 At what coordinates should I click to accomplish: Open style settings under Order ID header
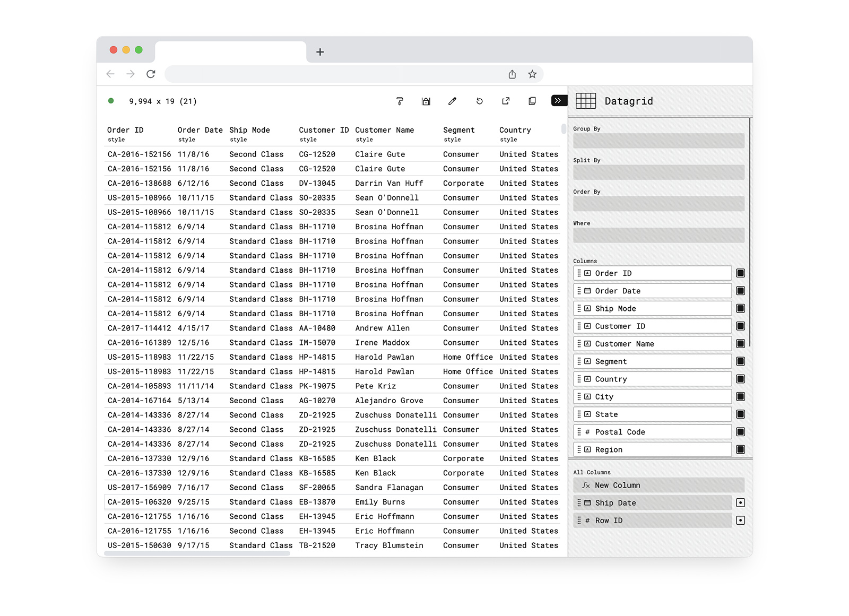(116, 140)
